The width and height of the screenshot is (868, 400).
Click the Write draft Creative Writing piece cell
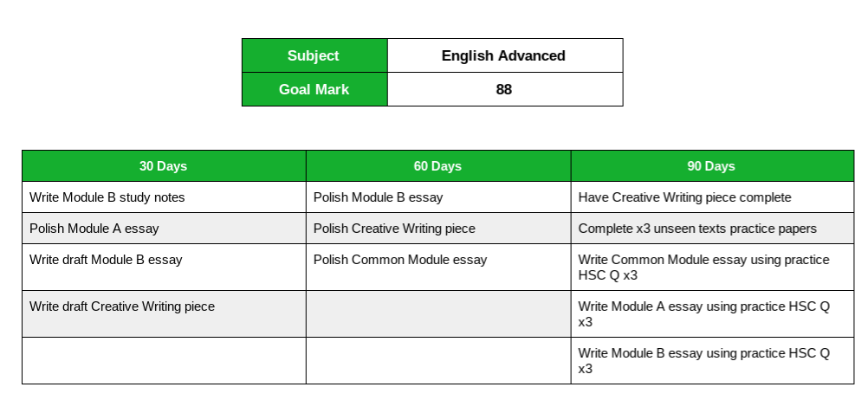pos(122,306)
